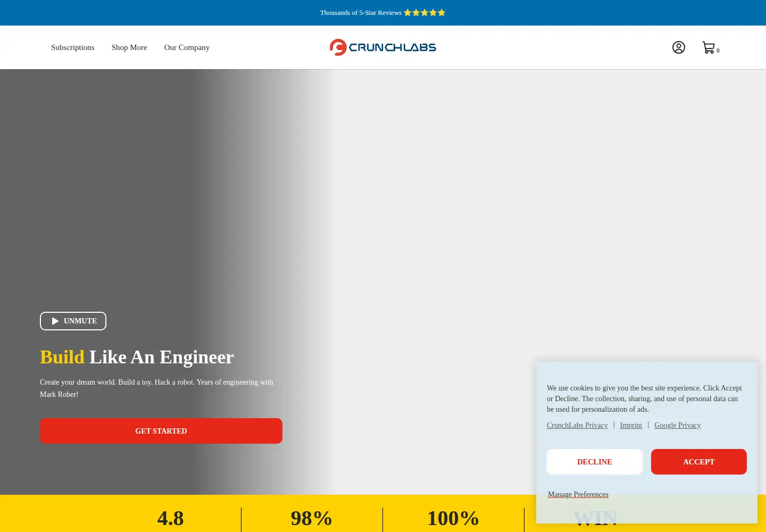Click the 98% statistic

click(312, 518)
